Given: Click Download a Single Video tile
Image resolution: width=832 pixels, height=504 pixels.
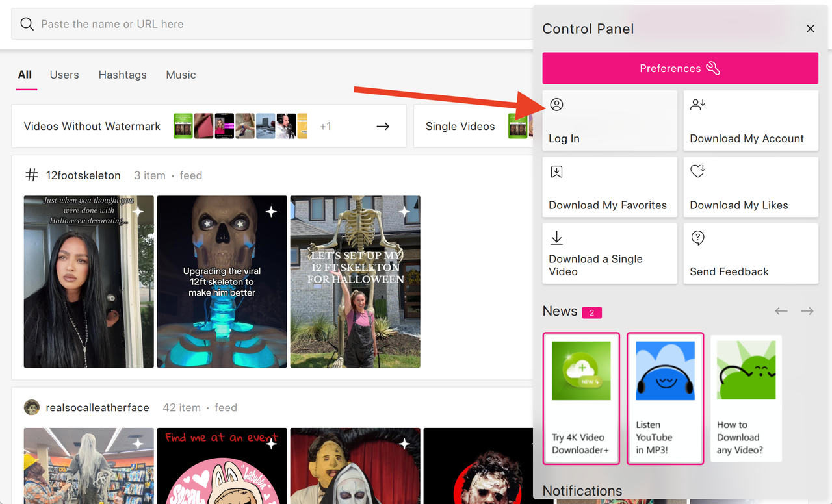Looking at the screenshot, I should 610,253.
